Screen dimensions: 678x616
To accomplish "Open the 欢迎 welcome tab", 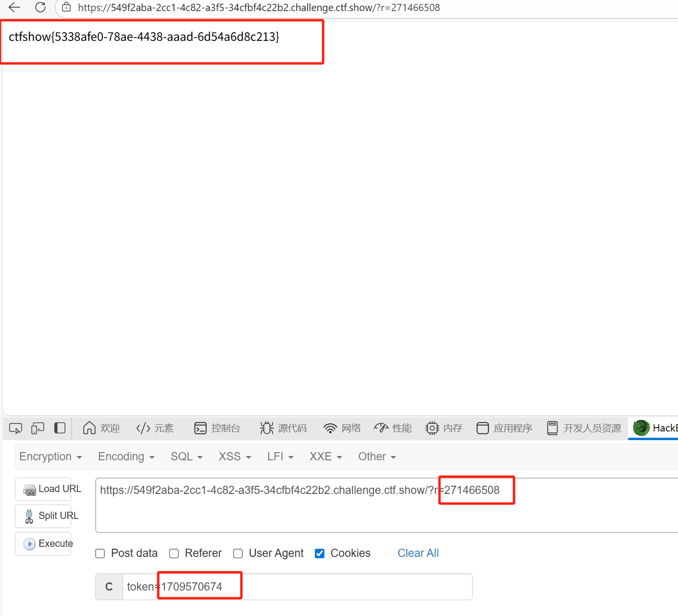I will pyautogui.click(x=101, y=428).
